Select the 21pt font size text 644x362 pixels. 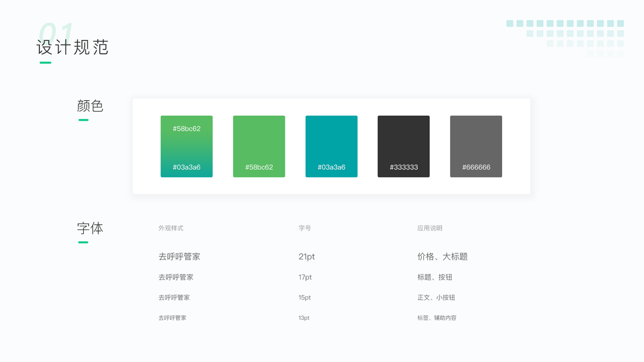307,256
